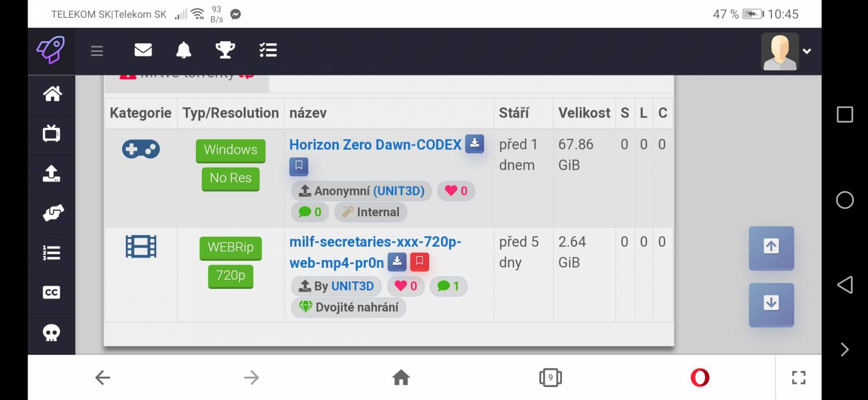Viewport: 868px width, 400px height.
Task: Expand the navigation bar side chevron
Action: pos(845,350)
